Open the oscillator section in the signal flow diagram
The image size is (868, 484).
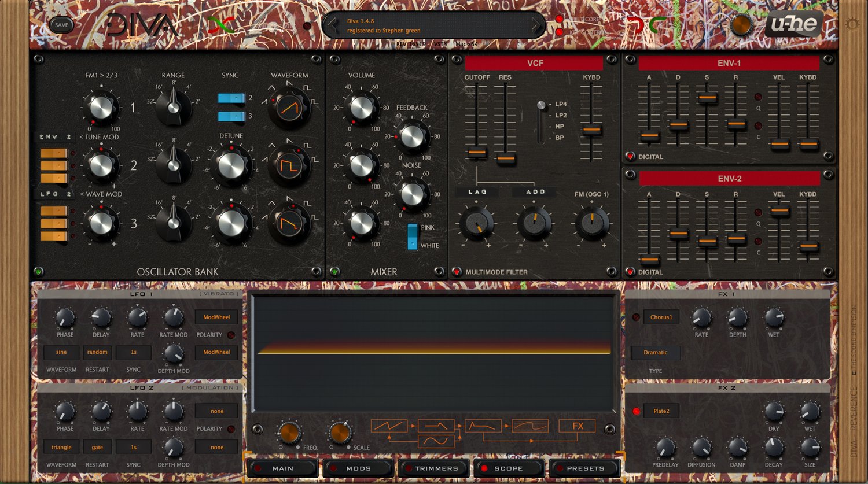click(x=389, y=427)
